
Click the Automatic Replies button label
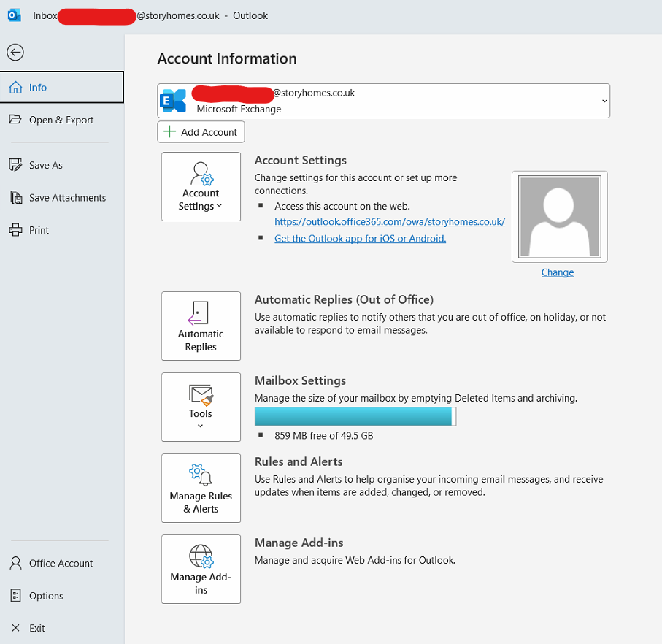point(201,340)
